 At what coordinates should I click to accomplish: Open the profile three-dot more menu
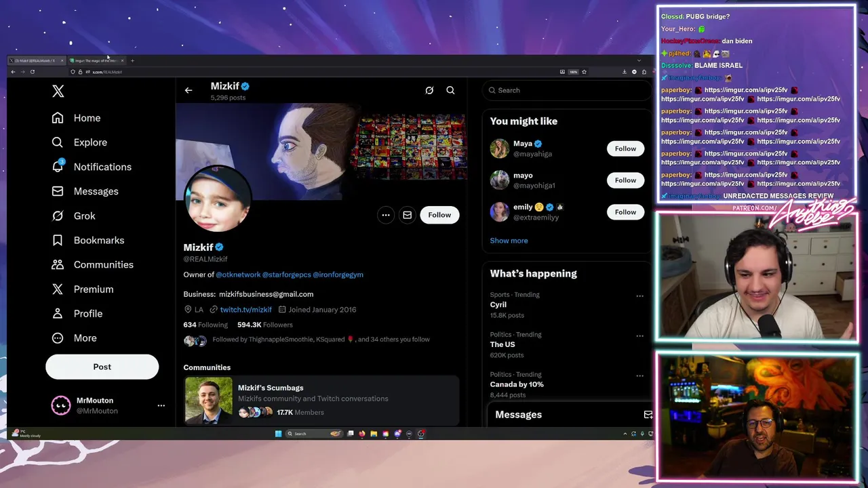386,215
